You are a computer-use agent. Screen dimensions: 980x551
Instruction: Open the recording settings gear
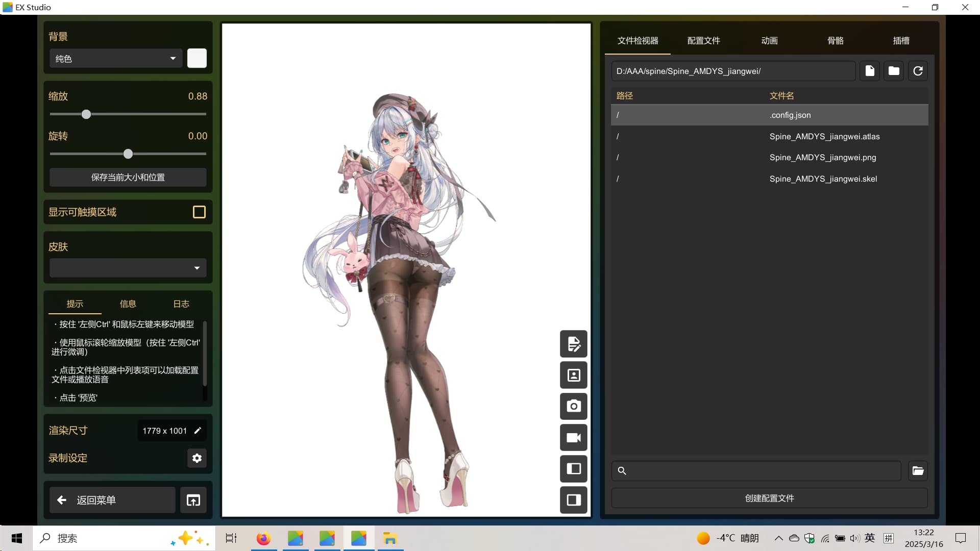pyautogui.click(x=197, y=458)
